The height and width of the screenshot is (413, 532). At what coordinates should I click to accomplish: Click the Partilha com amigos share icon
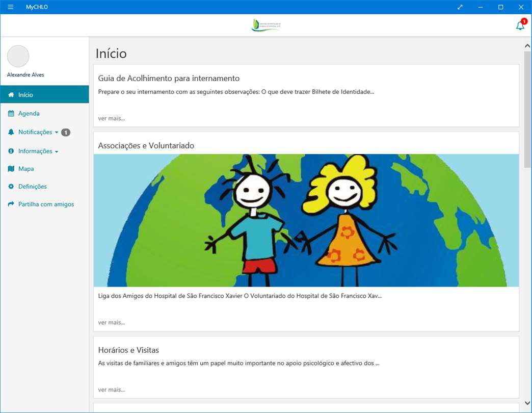pyautogui.click(x=11, y=204)
